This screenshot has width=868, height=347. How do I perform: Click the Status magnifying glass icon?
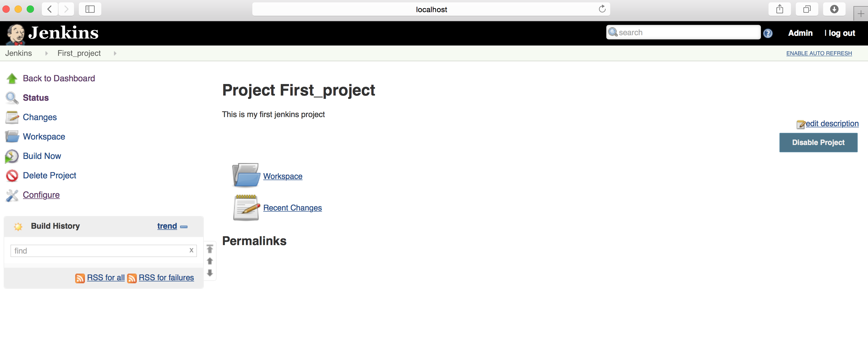pos(12,98)
